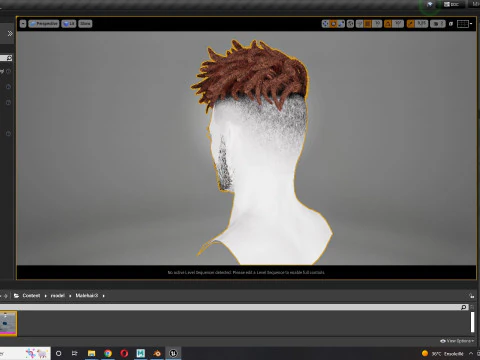The image size is (480, 360).
Task: Open Google Chrome from taskbar
Action: point(108,353)
